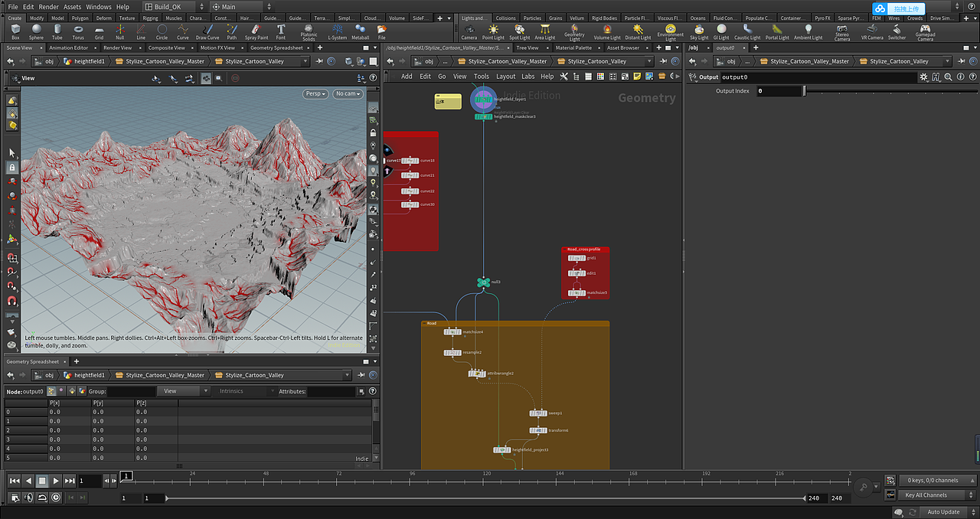Toggle Auto Update mode at bottom right
Screen dimensions: 980x519
[943, 512]
